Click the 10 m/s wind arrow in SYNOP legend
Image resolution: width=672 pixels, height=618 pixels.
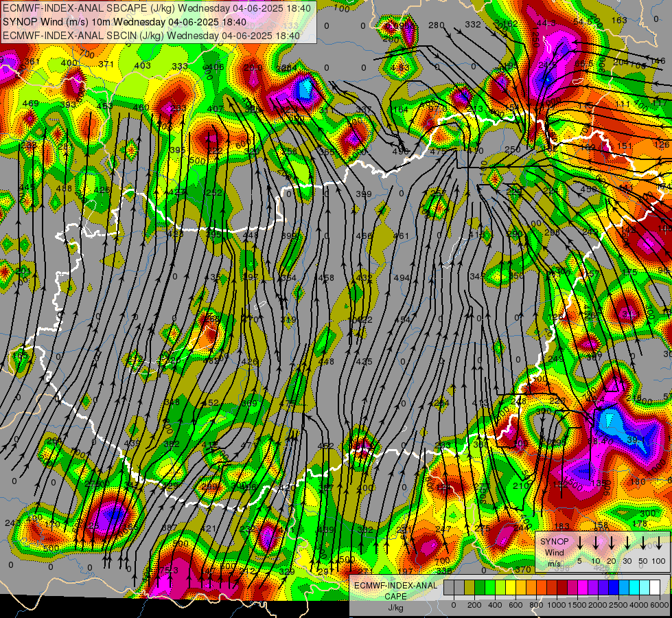(595, 542)
